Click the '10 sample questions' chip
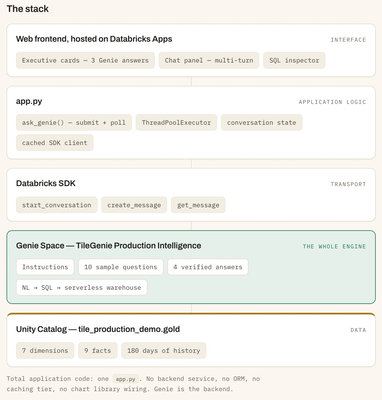The width and height of the screenshot is (382, 400). pyautogui.click(x=121, y=267)
